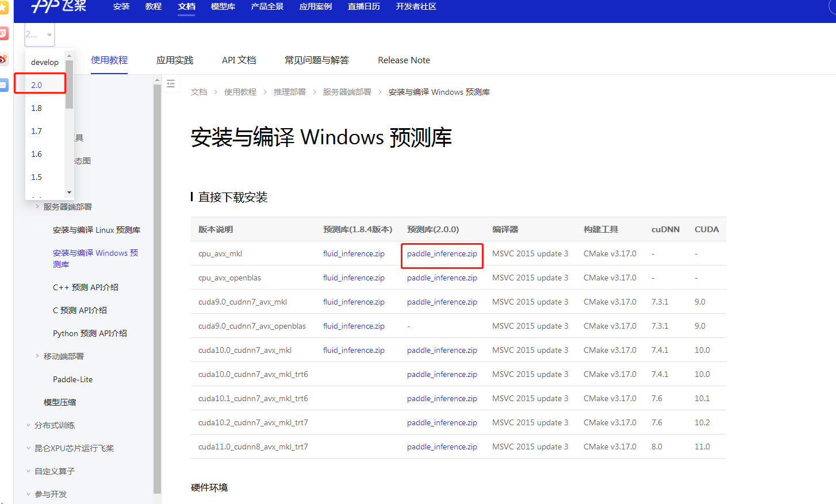Open 教程 in top navigation
Image resolution: width=836 pixels, height=504 pixels.
(x=154, y=6)
